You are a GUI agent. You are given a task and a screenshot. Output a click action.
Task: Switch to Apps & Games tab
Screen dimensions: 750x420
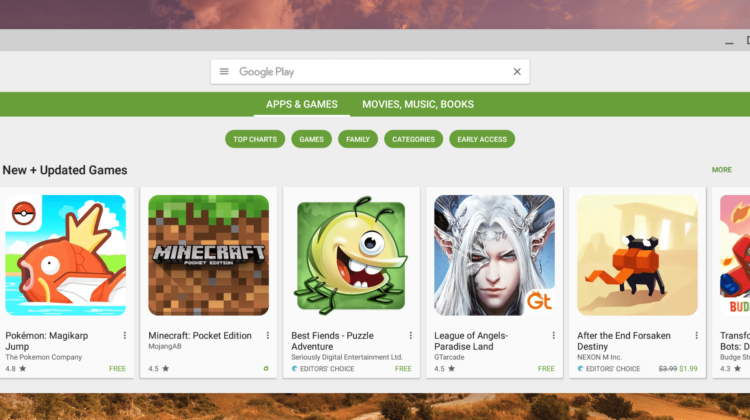pyautogui.click(x=301, y=105)
